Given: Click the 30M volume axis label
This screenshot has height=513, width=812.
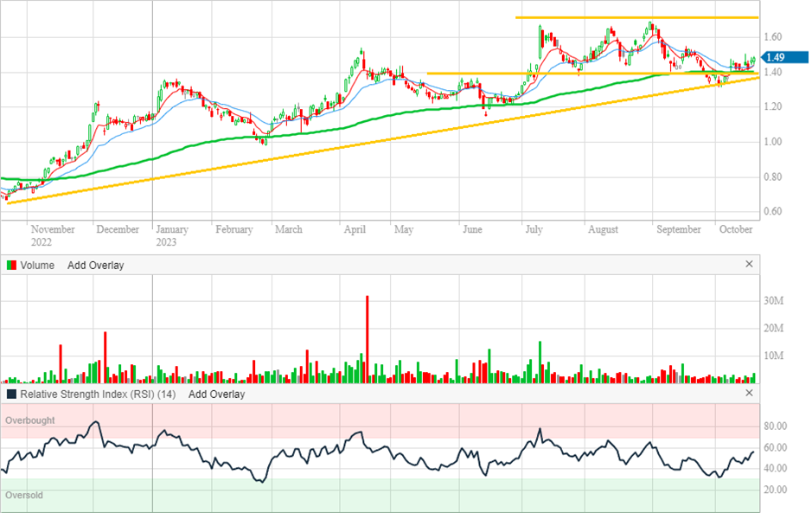Looking at the screenshot, I should 774,301.
